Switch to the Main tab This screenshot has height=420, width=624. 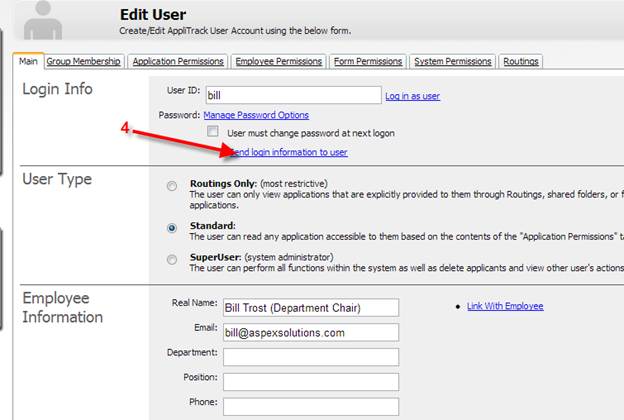29,62
